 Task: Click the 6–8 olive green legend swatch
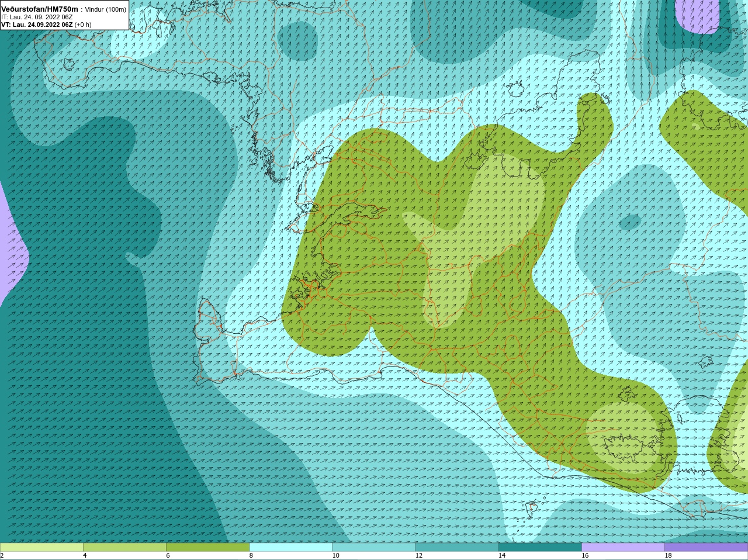[x=208, y=547]
